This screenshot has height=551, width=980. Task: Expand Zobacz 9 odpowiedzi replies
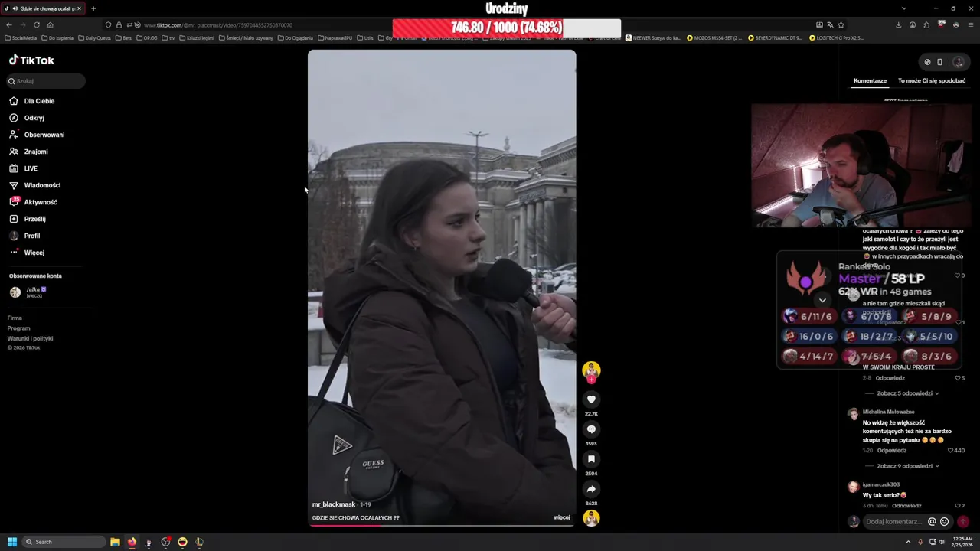tap(908, 466)
